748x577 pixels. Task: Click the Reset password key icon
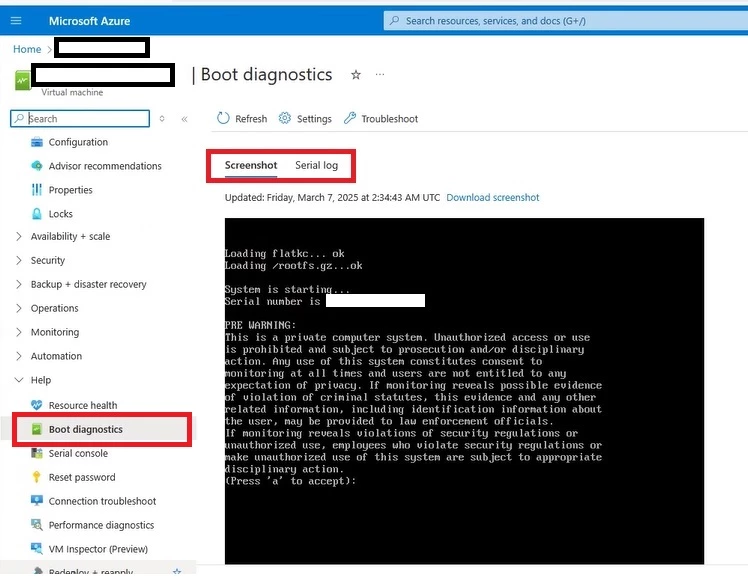click(37, 477)
